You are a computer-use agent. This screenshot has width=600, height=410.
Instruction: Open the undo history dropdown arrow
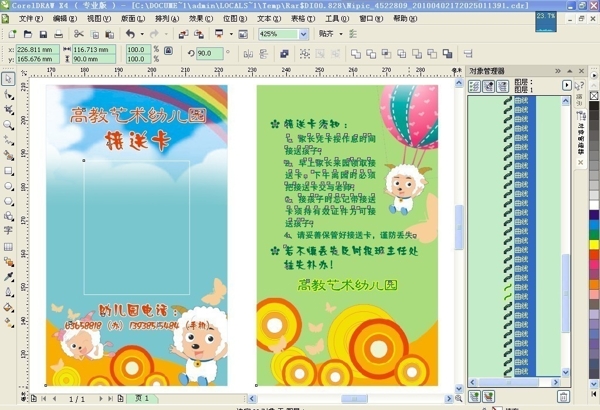[142, 34]
